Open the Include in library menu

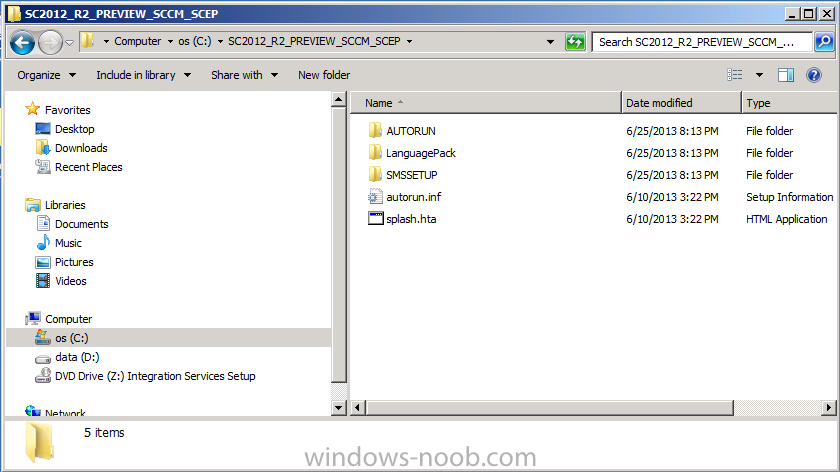pos(144,75)
